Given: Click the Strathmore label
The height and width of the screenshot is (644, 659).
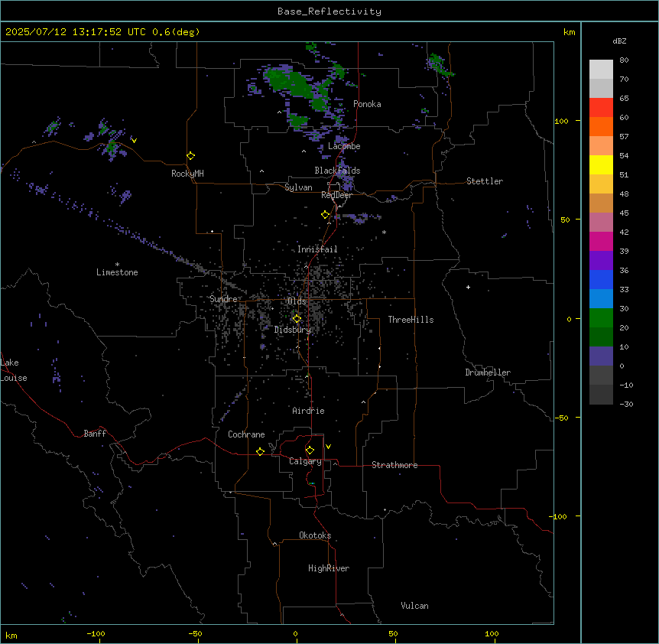Looking at the screenshot, I should (394, 465).
